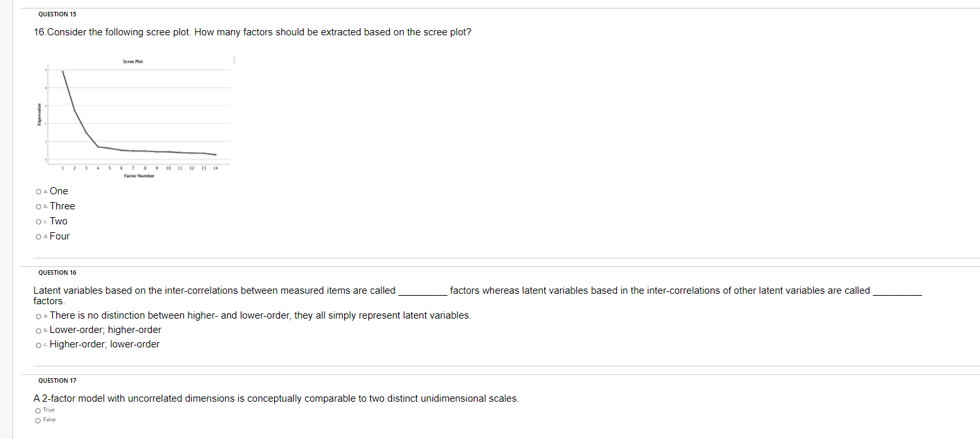
Task: Click the "Factor Number" axis label on the plot
Action: 138,175
